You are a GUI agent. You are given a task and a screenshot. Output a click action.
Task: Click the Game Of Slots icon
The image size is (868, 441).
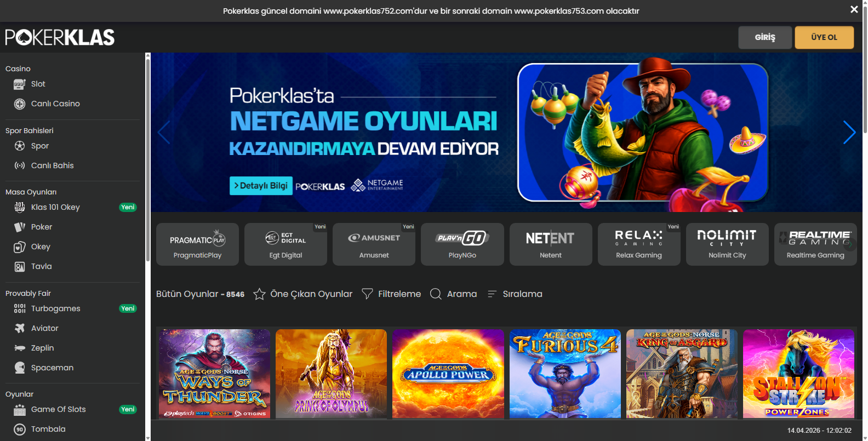(20, 410)
